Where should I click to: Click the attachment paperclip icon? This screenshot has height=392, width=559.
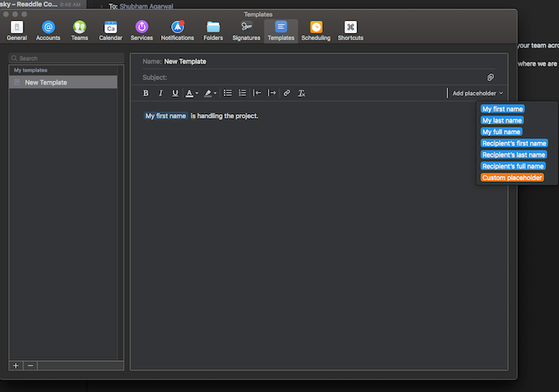click(x=491, y=78)
